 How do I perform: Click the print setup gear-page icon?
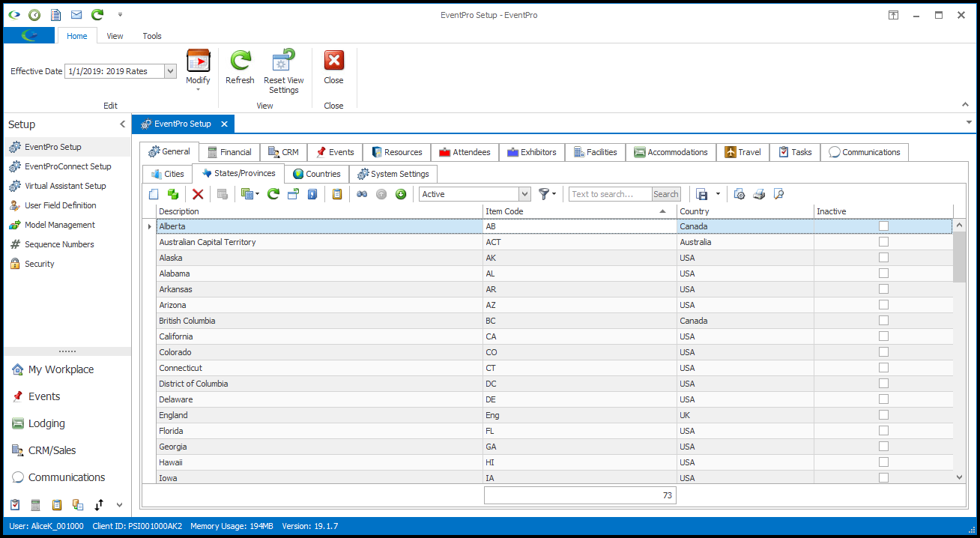(739, 194)
